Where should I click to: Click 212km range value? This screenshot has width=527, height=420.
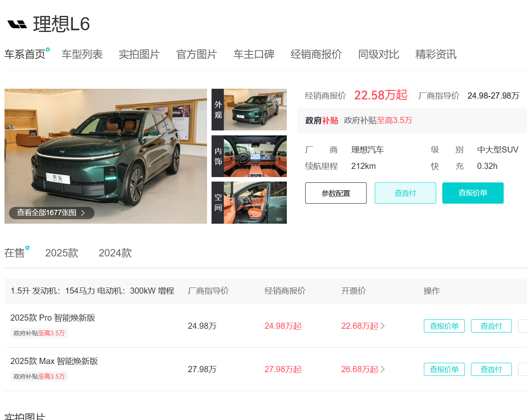coord(363,166)
